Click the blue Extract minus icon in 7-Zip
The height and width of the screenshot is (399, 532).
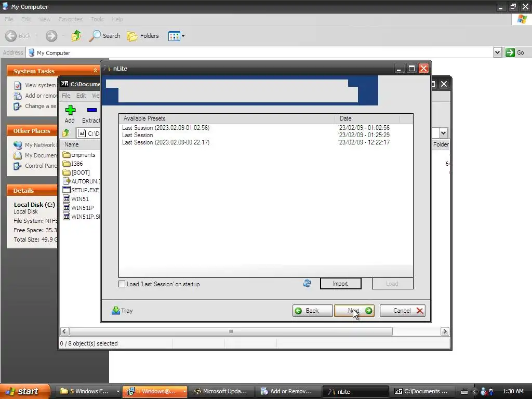point(92,110)
